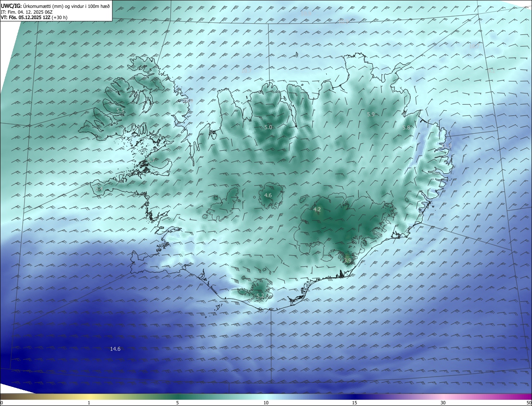The height and width of the screenshot is (406, 532).
Task: Click the 0 tick on the color scale
Action: (2, 403)
